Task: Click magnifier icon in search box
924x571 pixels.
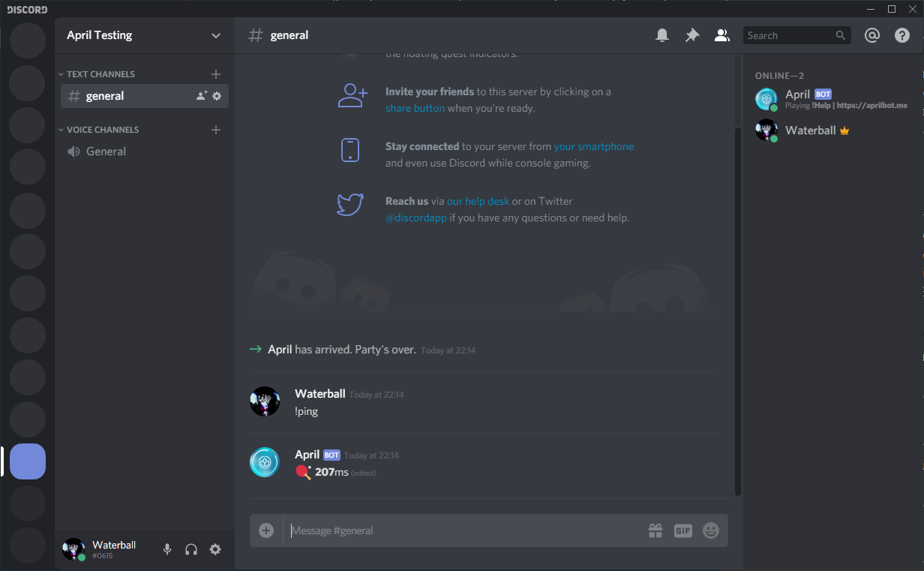Action: pos(841,35)
